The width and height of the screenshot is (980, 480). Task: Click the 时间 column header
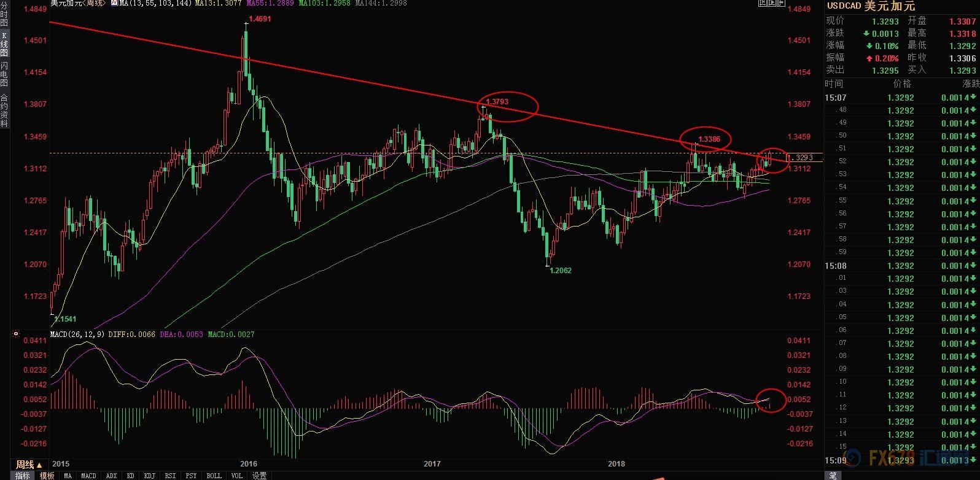point(834,83)
